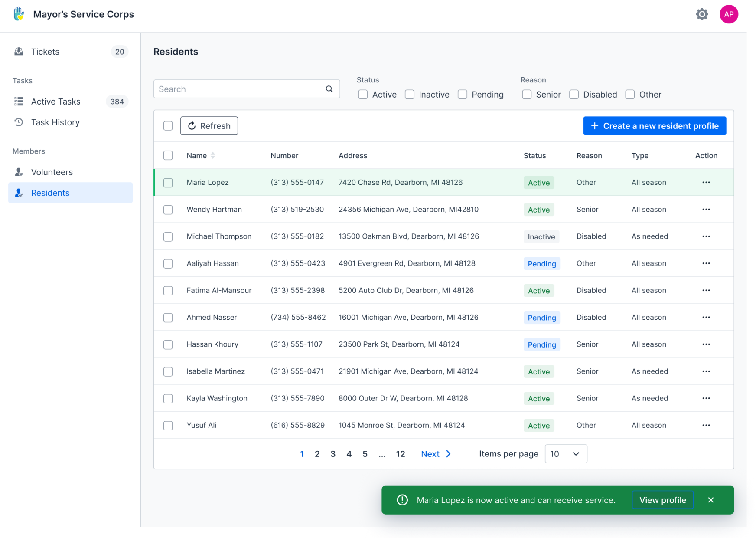Click Create a new resident profile
The image size is (756, 538).
tap(655, 126)
